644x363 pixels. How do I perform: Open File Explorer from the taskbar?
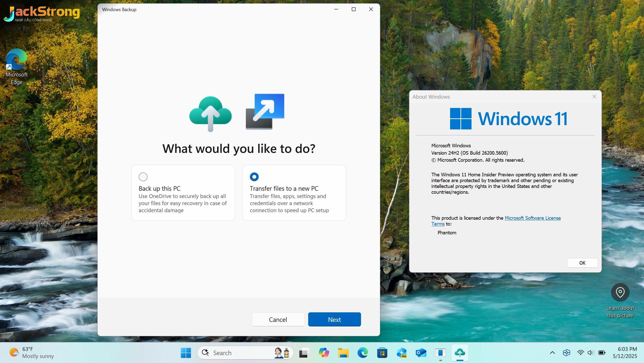(x=343, y=353)
